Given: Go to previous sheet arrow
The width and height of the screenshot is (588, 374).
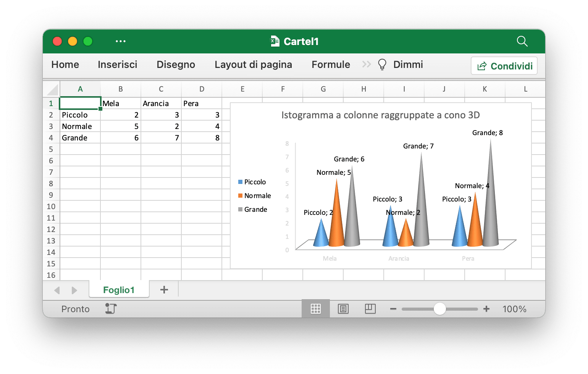Looking at the screenshot, I should pyautogui.click(x=57, y=290).
